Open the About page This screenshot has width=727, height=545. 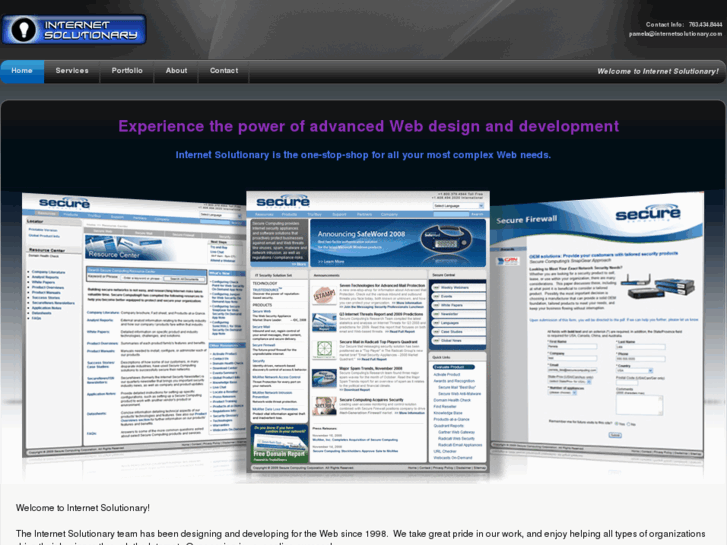pyautogui.click(x=177, y=71)
